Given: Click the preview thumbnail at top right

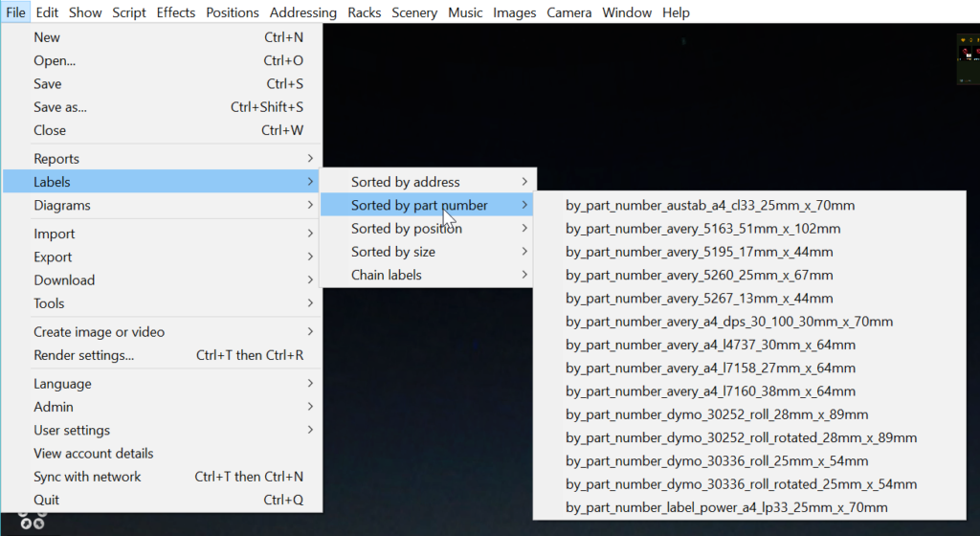Looking at the screenshot, I should [x=968, y=59].
